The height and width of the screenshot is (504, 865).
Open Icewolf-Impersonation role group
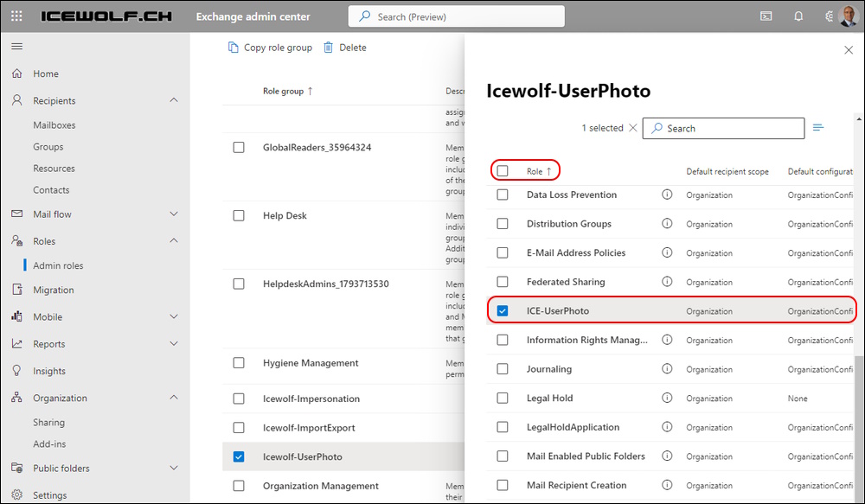point(311,399)
